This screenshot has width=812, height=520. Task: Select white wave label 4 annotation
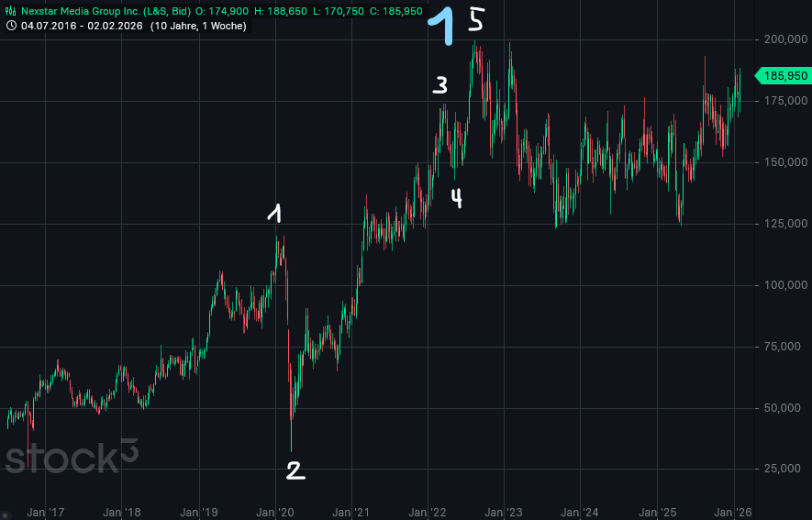click(x=456, y=198)
